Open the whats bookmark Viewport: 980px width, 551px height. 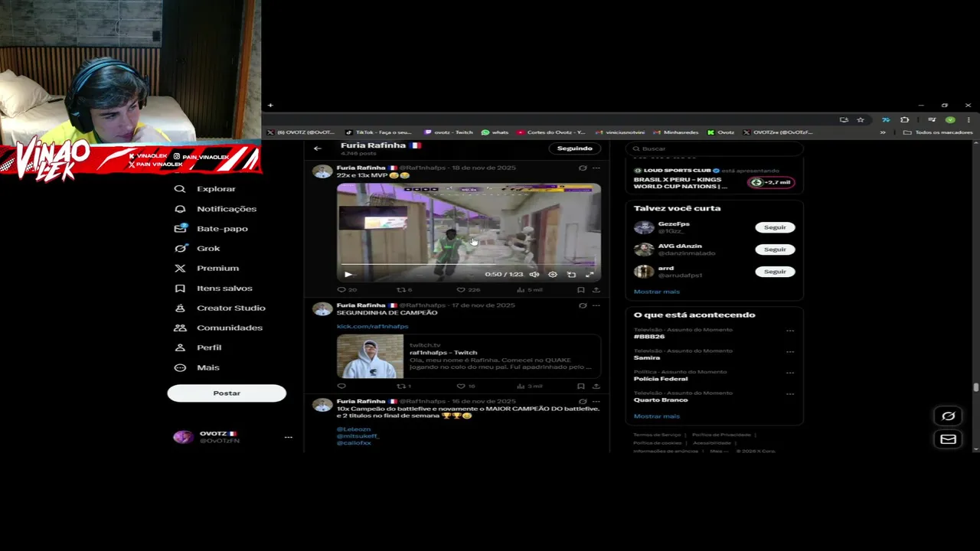[495, 132]
